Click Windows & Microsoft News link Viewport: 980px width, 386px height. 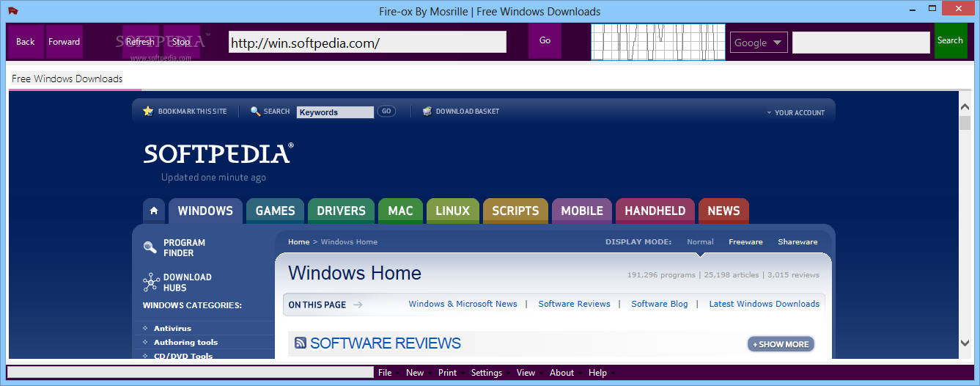463,304
